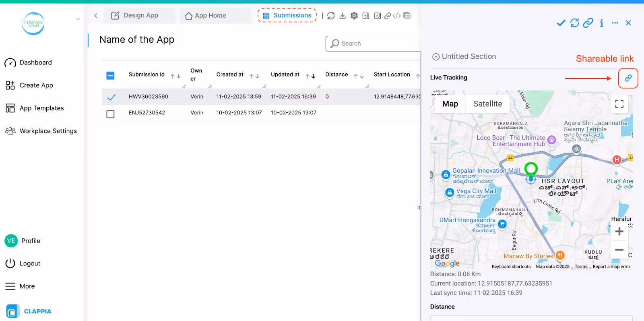Open the three-dots more options menu

coord(615,23)
